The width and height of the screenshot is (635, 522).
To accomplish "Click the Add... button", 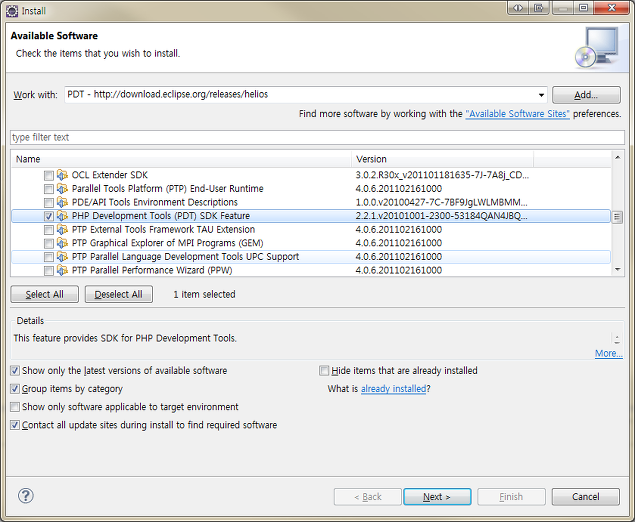I will 586,95.
